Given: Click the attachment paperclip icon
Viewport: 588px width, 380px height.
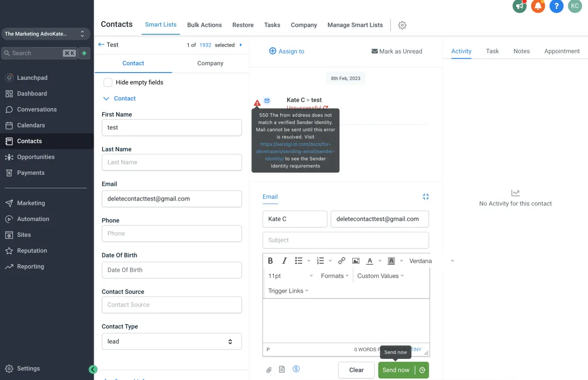Looking at the screenshot, I should [269, 370].
